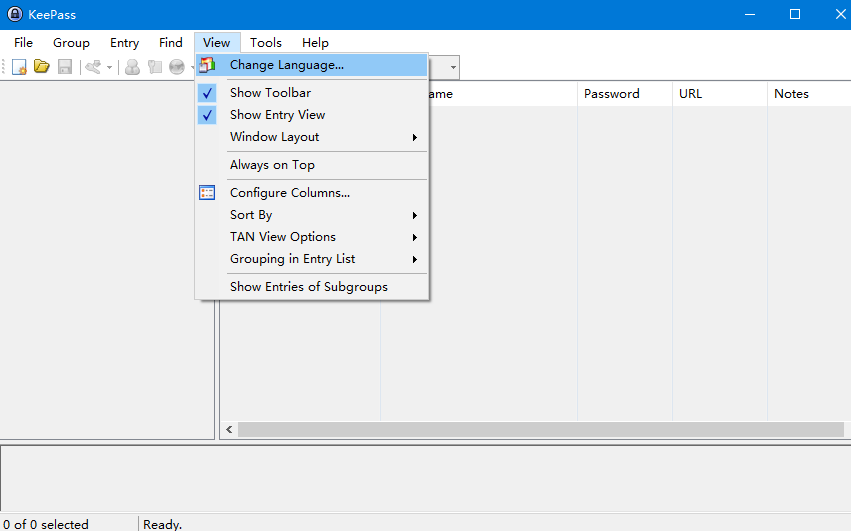Close the KeePass window
Viewport: 851px width, 531px height.
[x=839, y=14]
